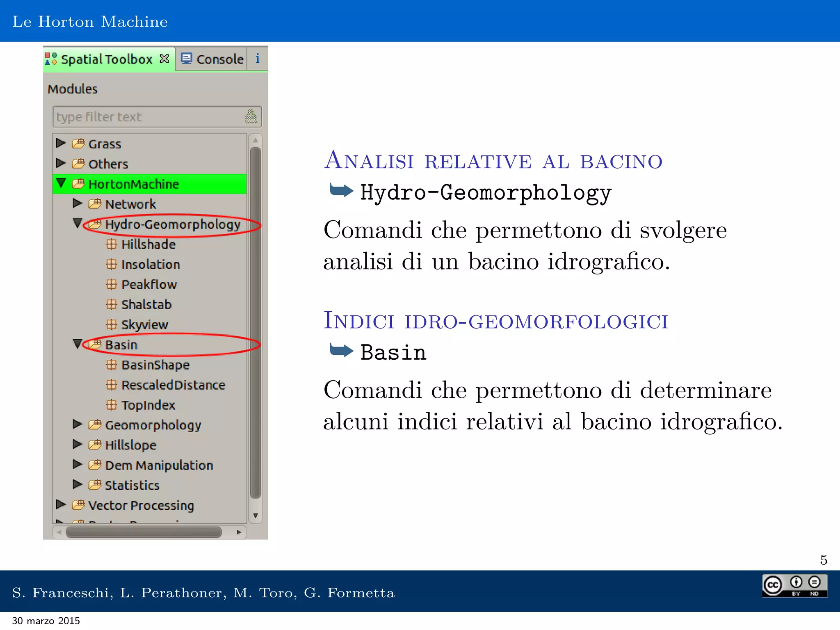Click the Hillshade module icon
This screenshot has width=840, height=630.
(112, 244)
